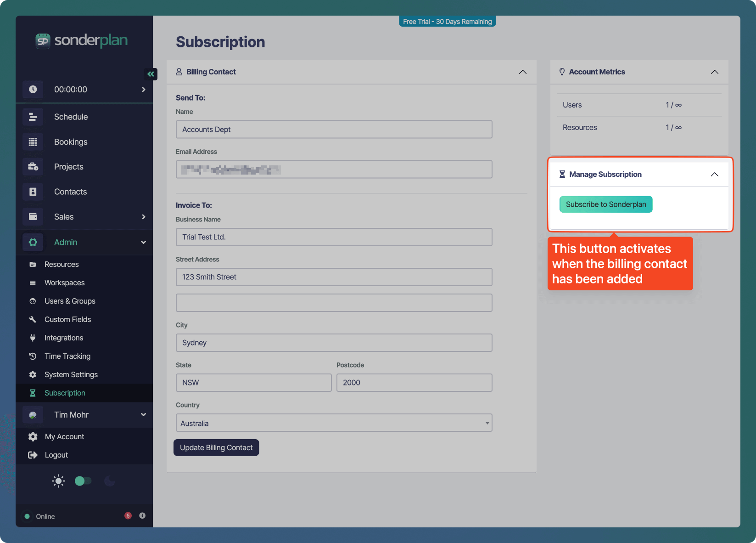The image size is (756, 543).
Task: Click the Users & Groups icon
Action: click(33, 301)
